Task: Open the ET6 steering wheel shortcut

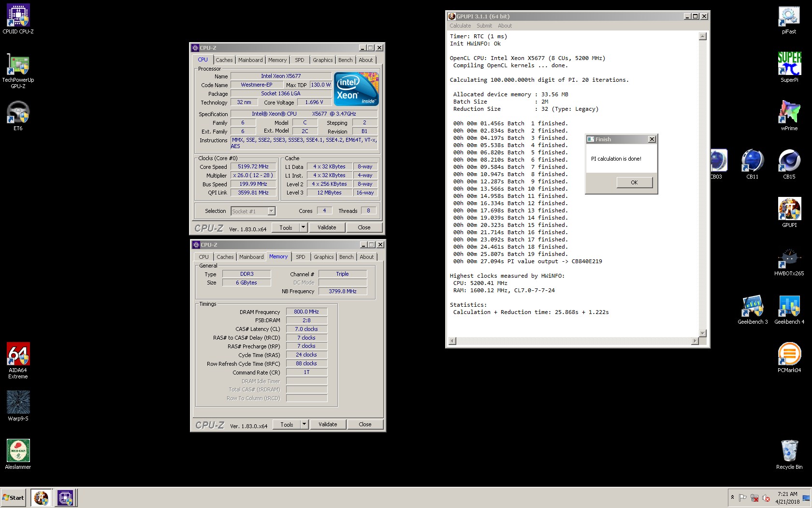Action: click(18, 116)
